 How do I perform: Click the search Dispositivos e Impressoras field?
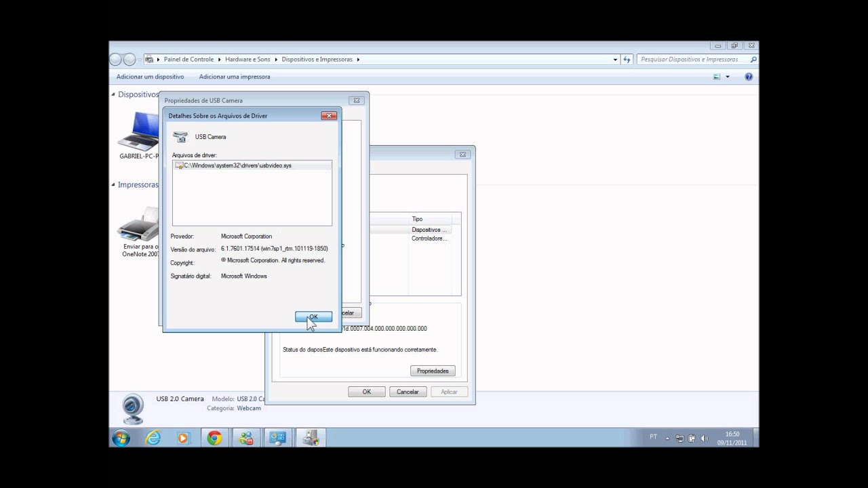point(694,59)
